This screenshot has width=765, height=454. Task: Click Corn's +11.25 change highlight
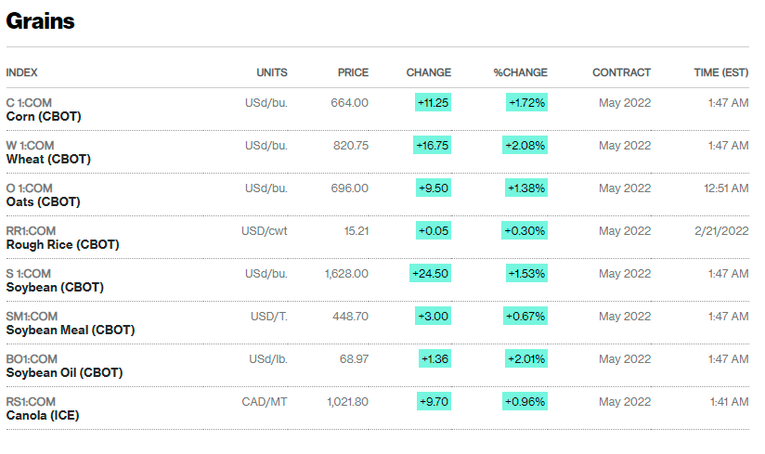[433, 102]
